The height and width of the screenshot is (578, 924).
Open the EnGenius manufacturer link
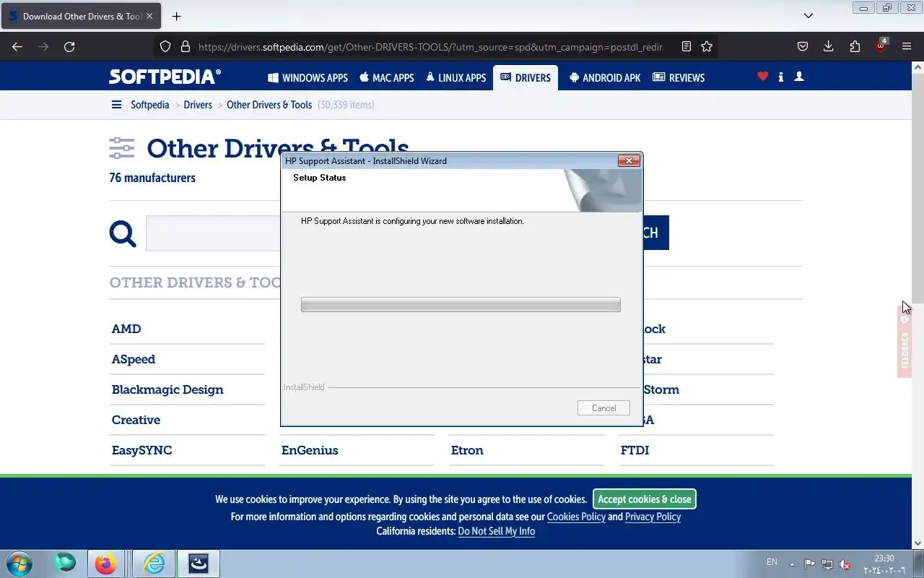(x=310, y=450)
